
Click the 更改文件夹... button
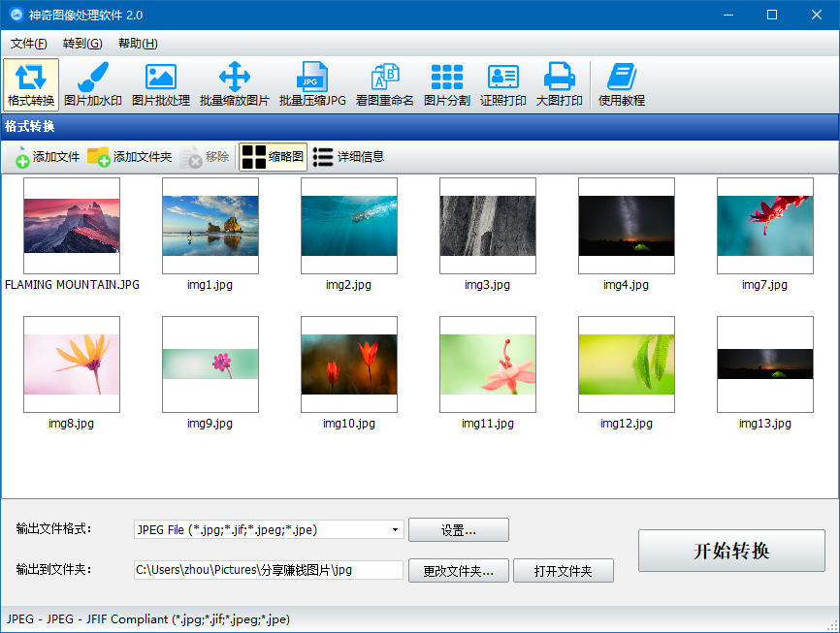pyautogui.click(x=459, y=570)
